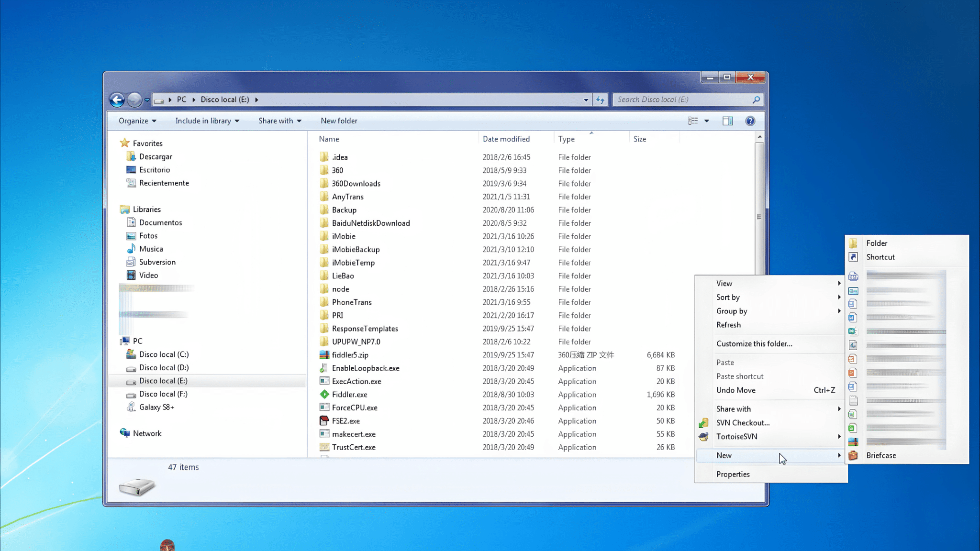Select Disco local (F:) drive
The width and height of the screenshot is (980, 551).
click(163, 394)
